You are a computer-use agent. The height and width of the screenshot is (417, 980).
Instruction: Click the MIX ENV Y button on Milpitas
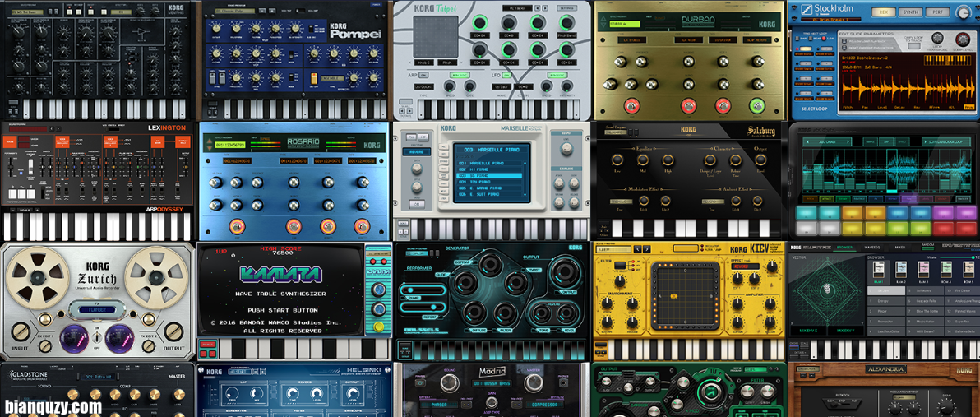pyautogui.click(x=847, y=330)
